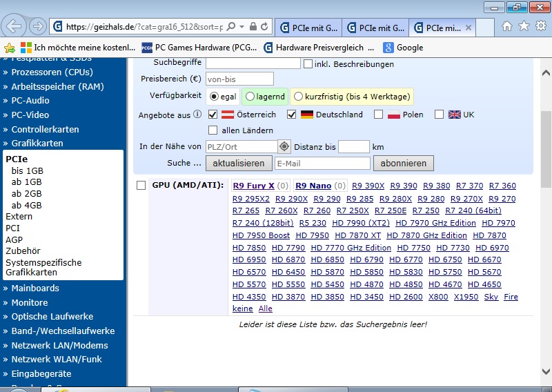Select the lagernd availability option
Image resolution: width=552 pixels, height=392 pixels.
(x=250, y=96)
